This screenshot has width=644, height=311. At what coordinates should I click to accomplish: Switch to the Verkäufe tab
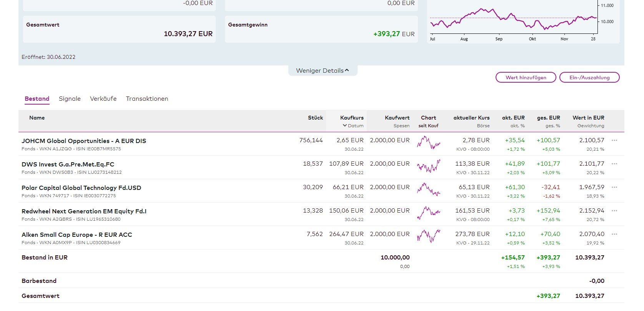[x=103, y=99]
